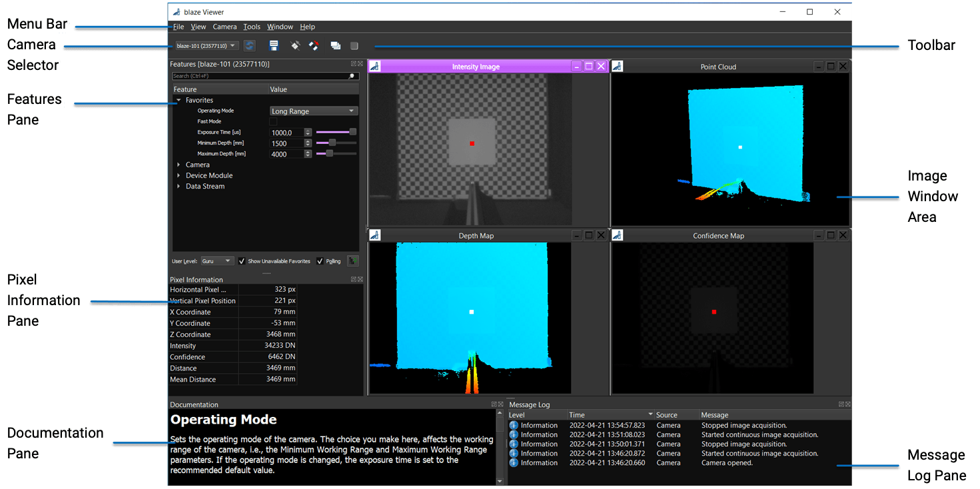Open the camera selector blaze-101 dropdown

click(206, 46)
